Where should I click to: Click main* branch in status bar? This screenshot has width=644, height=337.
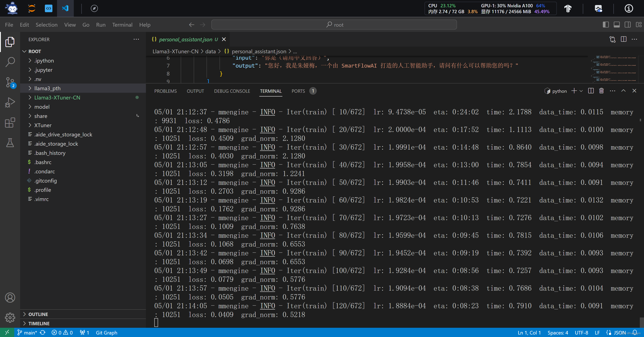(27, 333)
